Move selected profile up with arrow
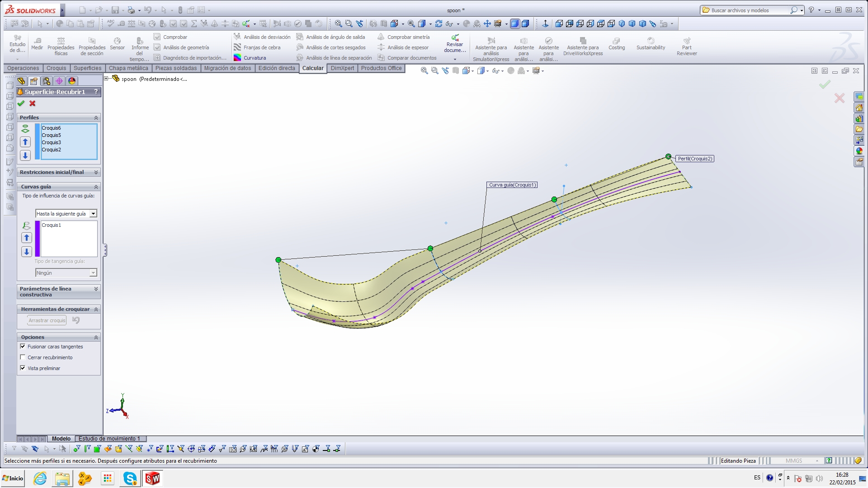This screenshot has width=868, height=488. pos(25,142)
